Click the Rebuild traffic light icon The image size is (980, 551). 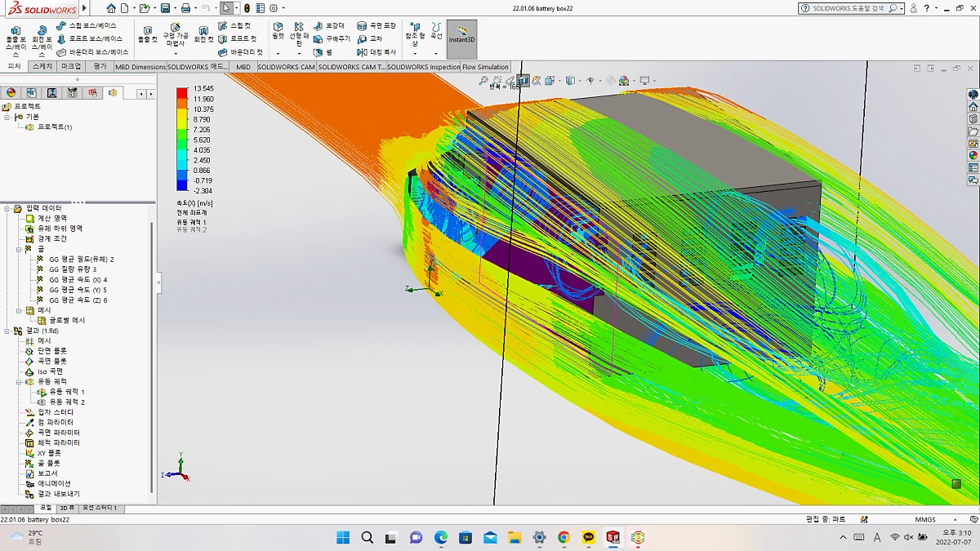(247, 8)
